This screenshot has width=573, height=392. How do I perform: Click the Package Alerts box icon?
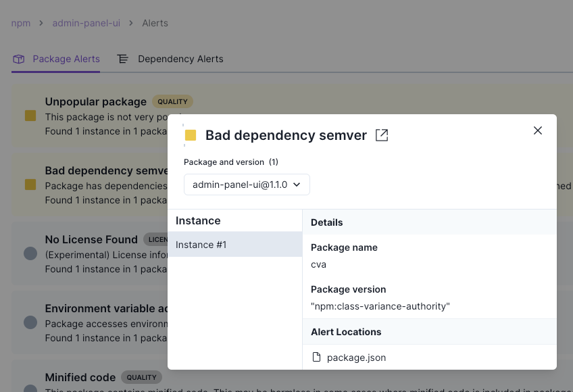tap(19, 59)
